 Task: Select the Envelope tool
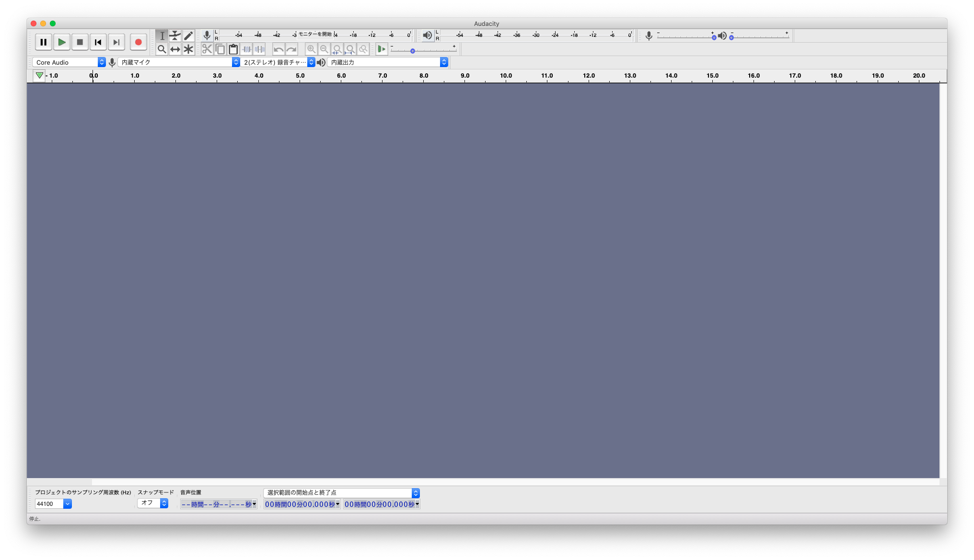[x=175, y=35]
